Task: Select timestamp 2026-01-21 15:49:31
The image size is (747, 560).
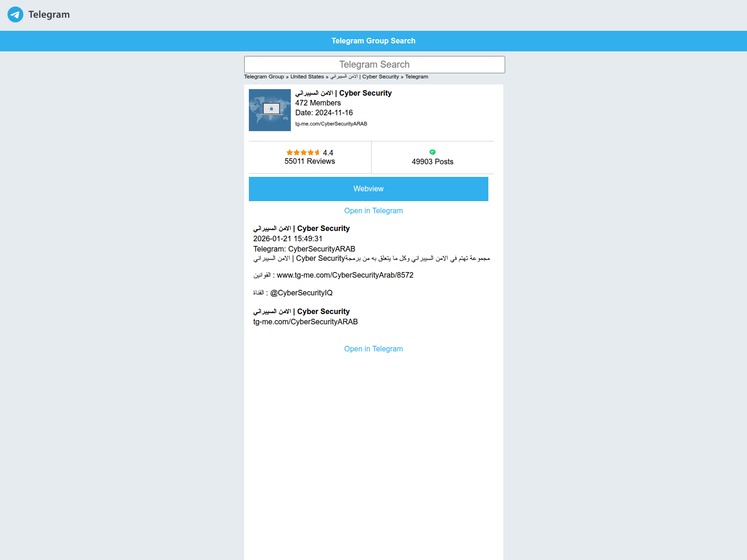Action: click(288, 238)
